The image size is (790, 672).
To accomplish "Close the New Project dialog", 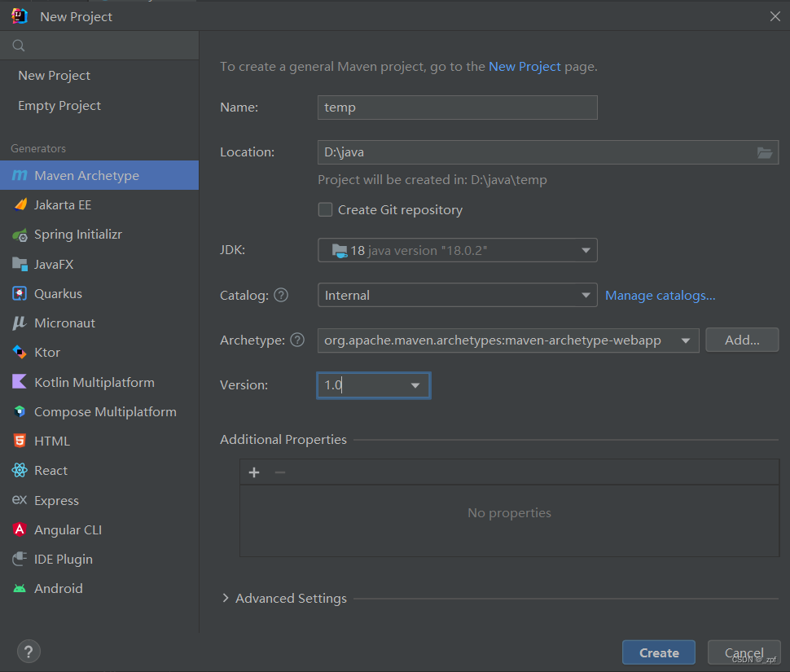I will pyautogui.click(x=775, y=16).
